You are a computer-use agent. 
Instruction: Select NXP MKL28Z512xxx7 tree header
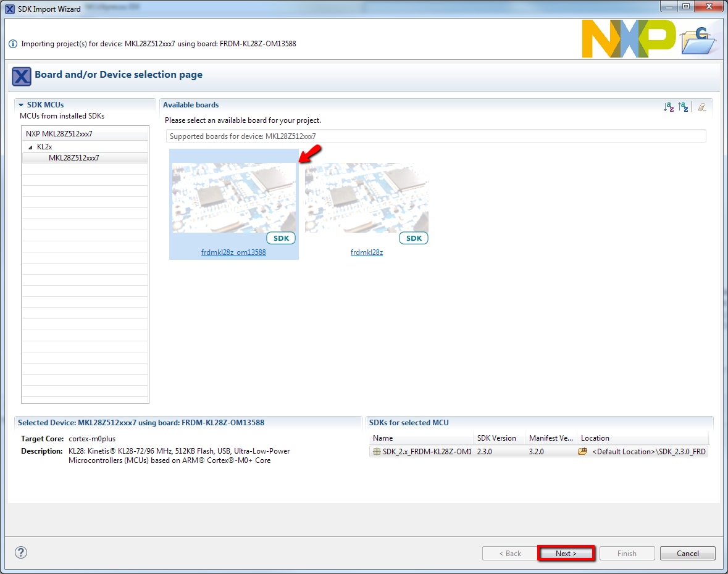(59, 134)
